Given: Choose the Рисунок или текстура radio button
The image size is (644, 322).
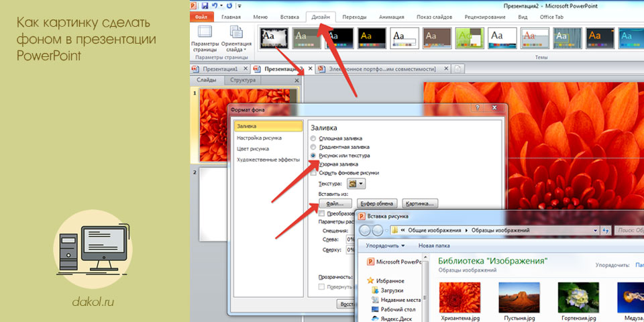Looking at the screenshot, I should (313, 156).
